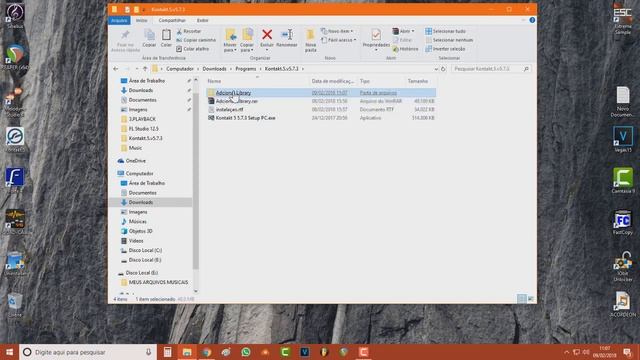
Task: Click Downloads in the address breadcrumb
Action: [214, 69]
